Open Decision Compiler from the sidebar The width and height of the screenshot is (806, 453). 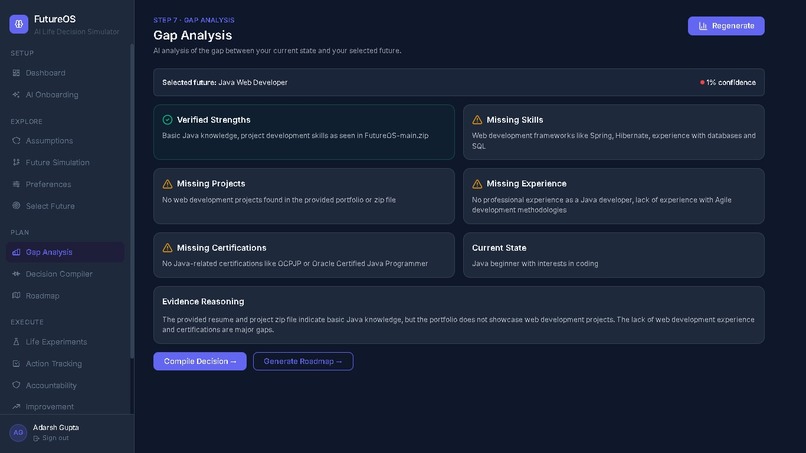(x=65, y=274)
